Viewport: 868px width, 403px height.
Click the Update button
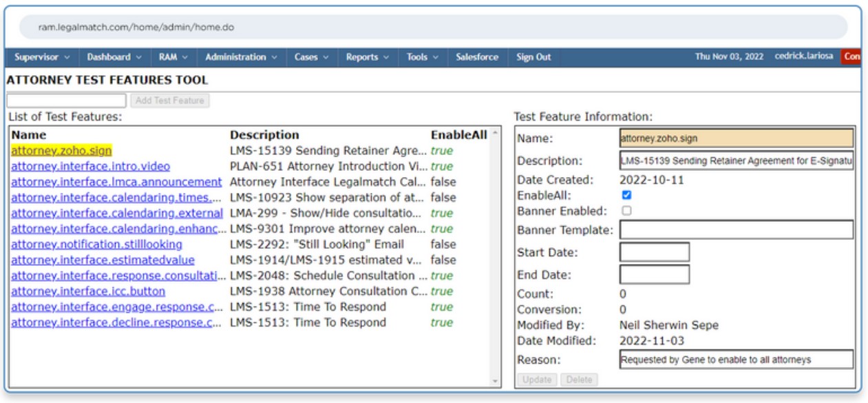coord(536,380)
